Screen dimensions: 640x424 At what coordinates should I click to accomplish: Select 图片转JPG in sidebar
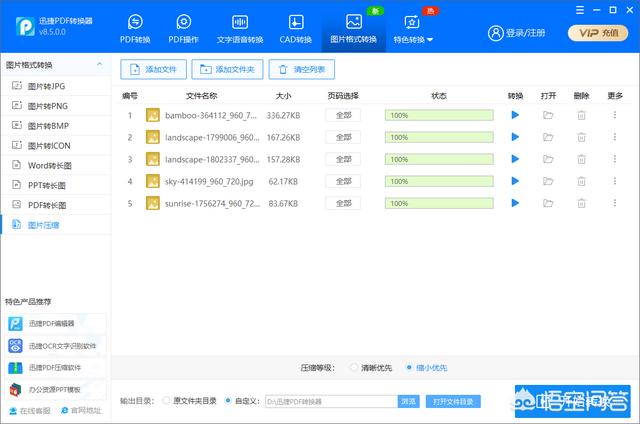pos(56,86)
